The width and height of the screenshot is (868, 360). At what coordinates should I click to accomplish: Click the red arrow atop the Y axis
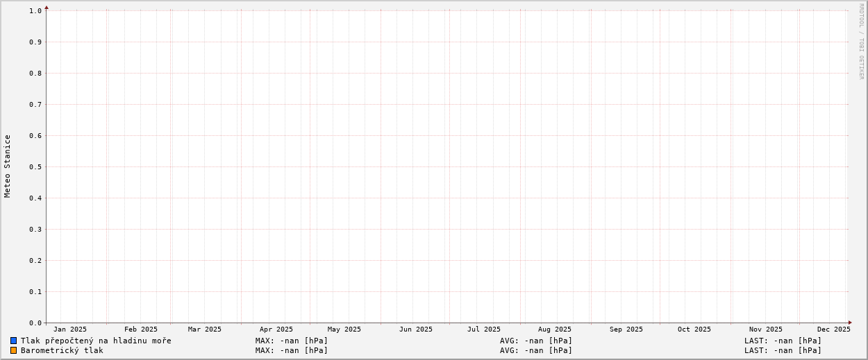click(x=47, y=8)
